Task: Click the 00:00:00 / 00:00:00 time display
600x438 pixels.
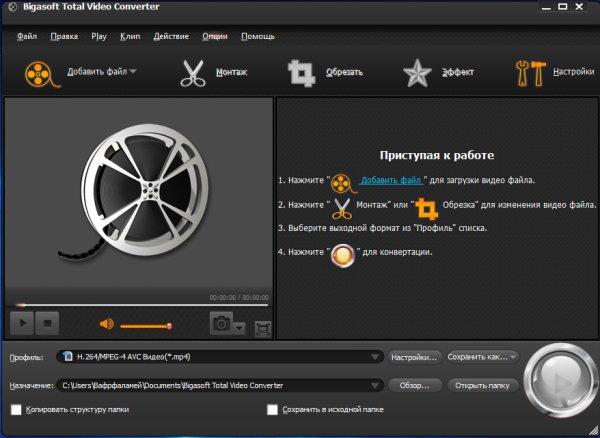Action: click(x=239, y=298)
